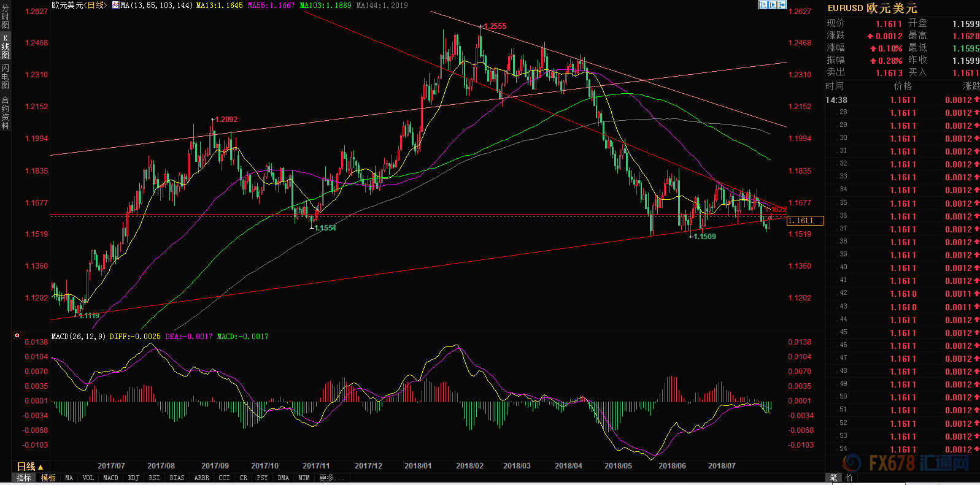Switch to the K线图 sidebar view

tap(6, 47)
